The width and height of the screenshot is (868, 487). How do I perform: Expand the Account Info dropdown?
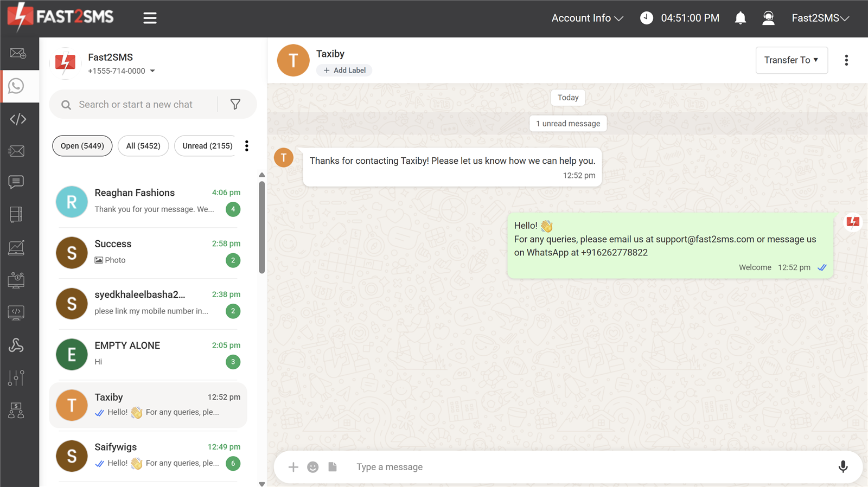tap(588, 18)
